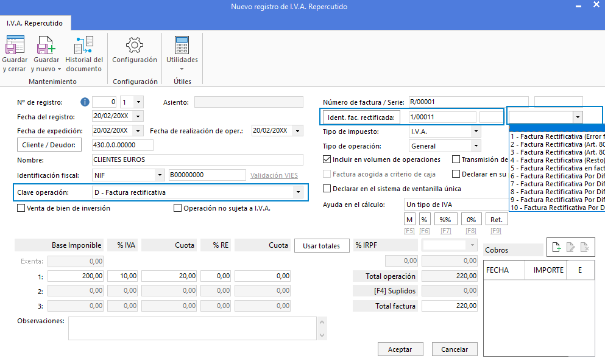Enable Declarar en el sistema de ventanilla única
Image resolution: width=605 pixels, height=364 pixels.
point(327,189)
